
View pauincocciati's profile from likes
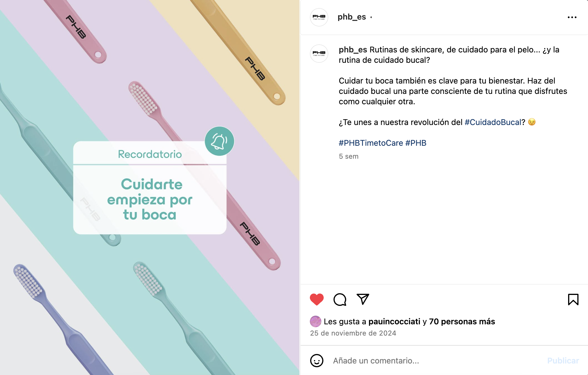pos(394,321)
